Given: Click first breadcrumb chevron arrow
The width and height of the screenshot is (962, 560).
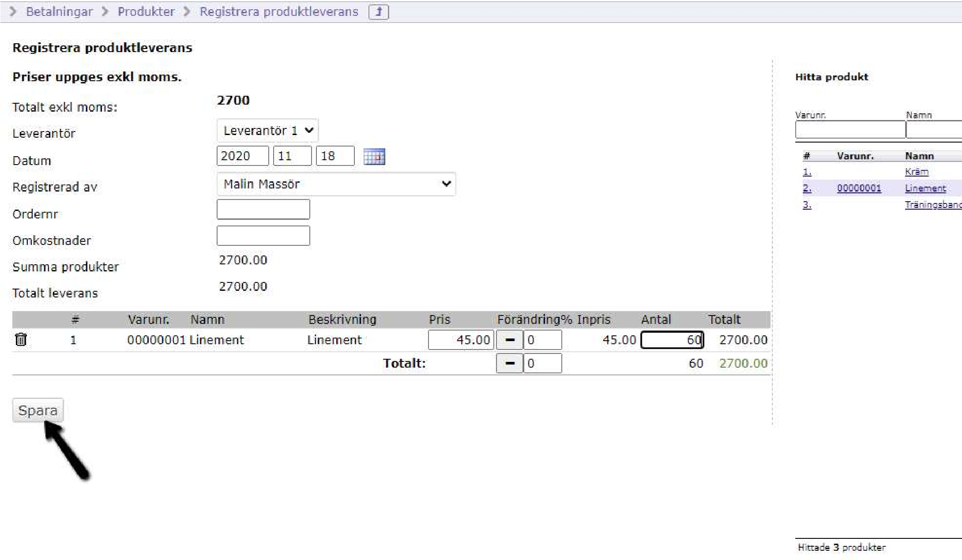Looking at the screenshot, I should (x=13, y=11).
